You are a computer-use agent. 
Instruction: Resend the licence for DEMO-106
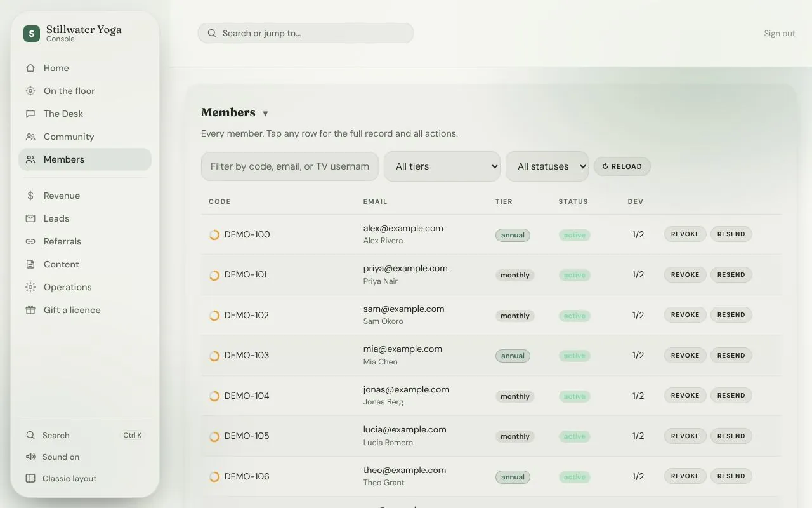(731, 476)
